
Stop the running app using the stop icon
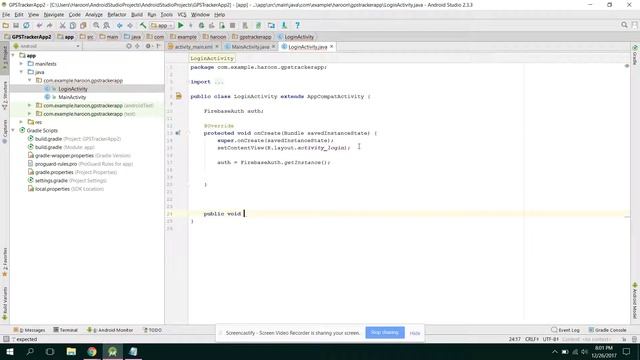(232, 25)
